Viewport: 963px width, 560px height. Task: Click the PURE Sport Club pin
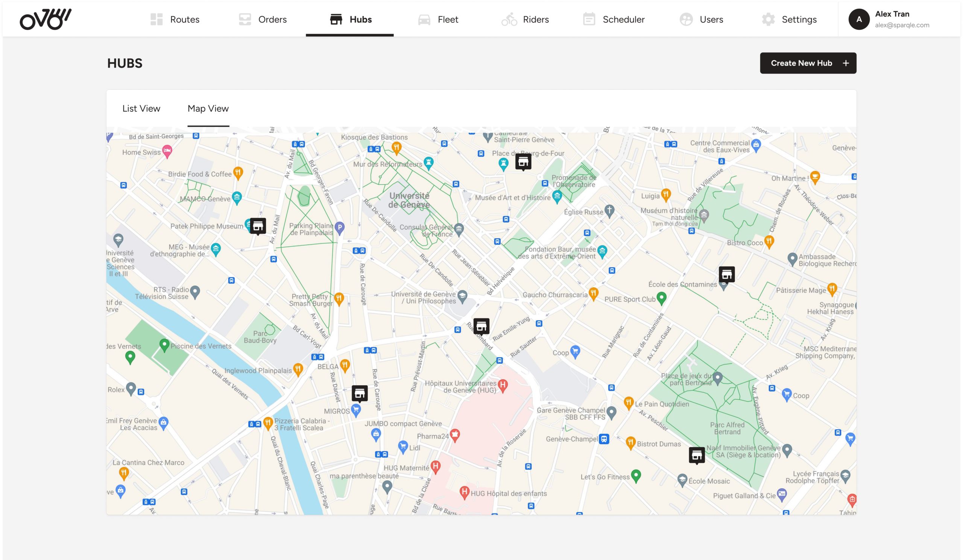click(x=661, y=298)
